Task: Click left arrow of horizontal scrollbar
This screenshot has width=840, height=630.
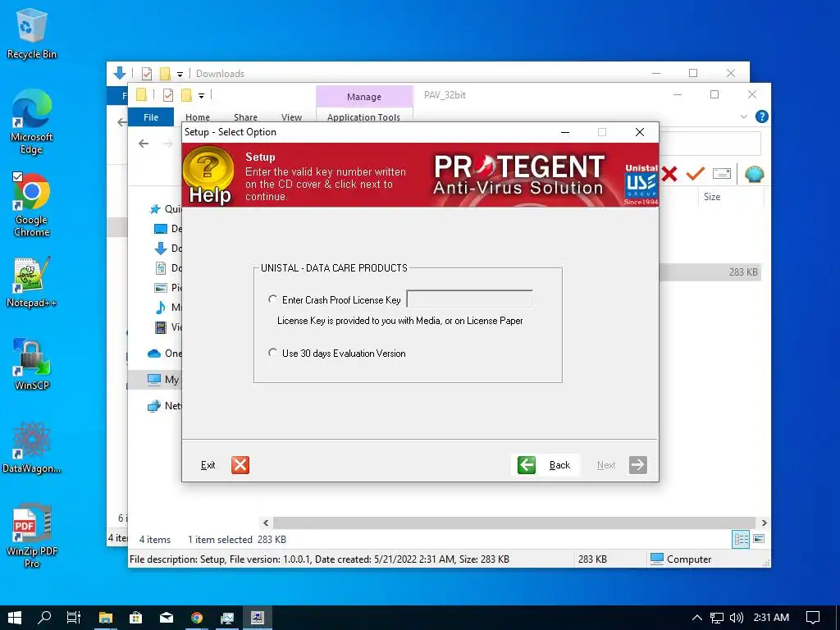Action: [266, 523]
